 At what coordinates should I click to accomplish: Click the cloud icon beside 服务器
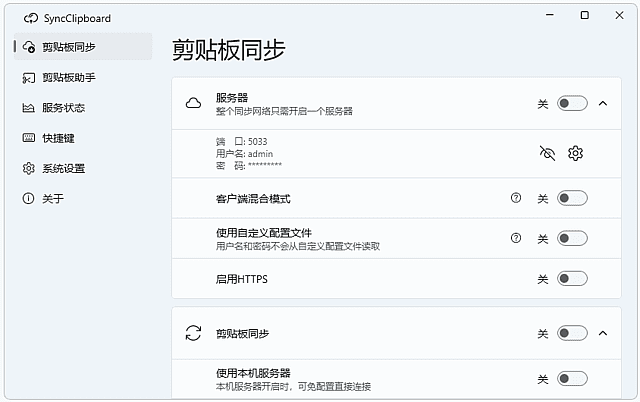[x=193, y=103]
